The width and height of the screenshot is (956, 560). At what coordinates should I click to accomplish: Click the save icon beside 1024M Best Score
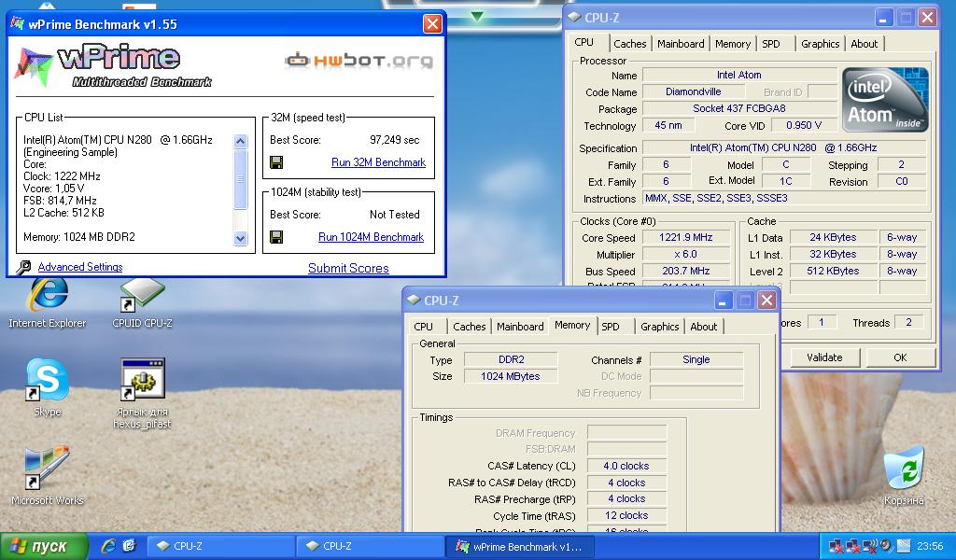tap(276, 237)
